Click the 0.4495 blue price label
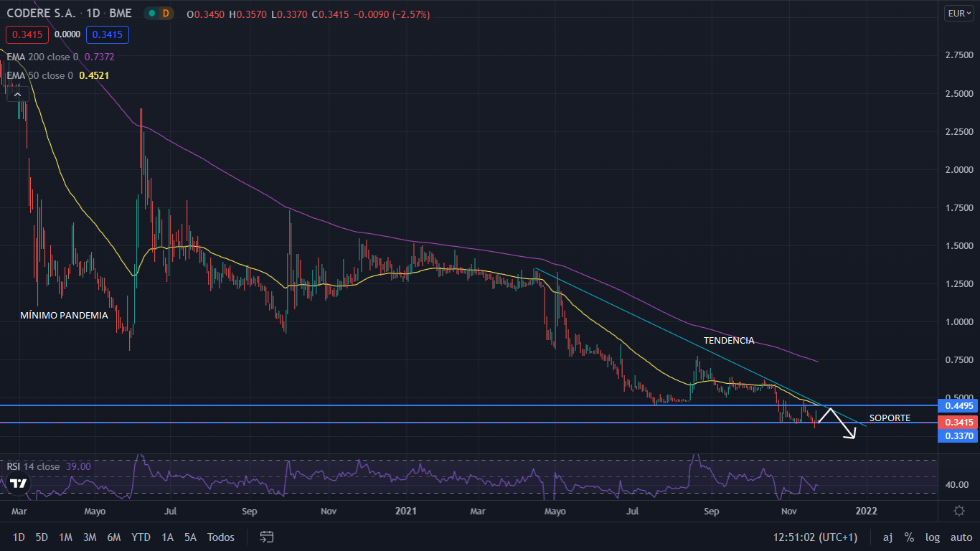 pyautogui.click(x=958, y=405)
